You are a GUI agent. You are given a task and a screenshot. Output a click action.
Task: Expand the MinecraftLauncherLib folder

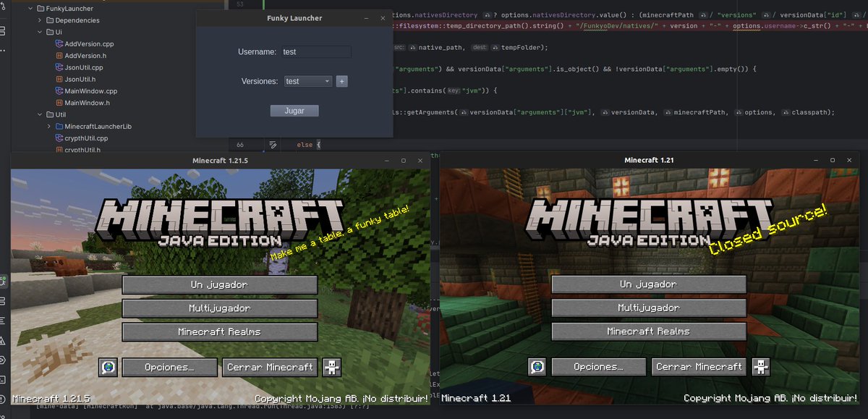pyautogui.click(x=49, y=126)
